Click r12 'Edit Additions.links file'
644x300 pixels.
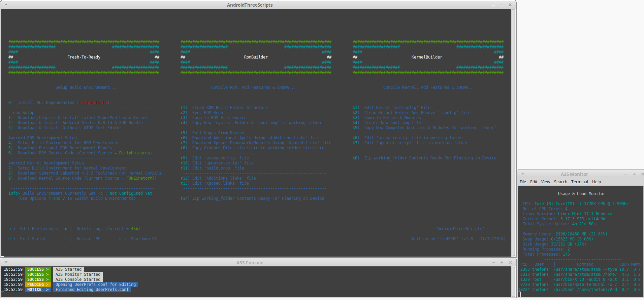point(218,178)
